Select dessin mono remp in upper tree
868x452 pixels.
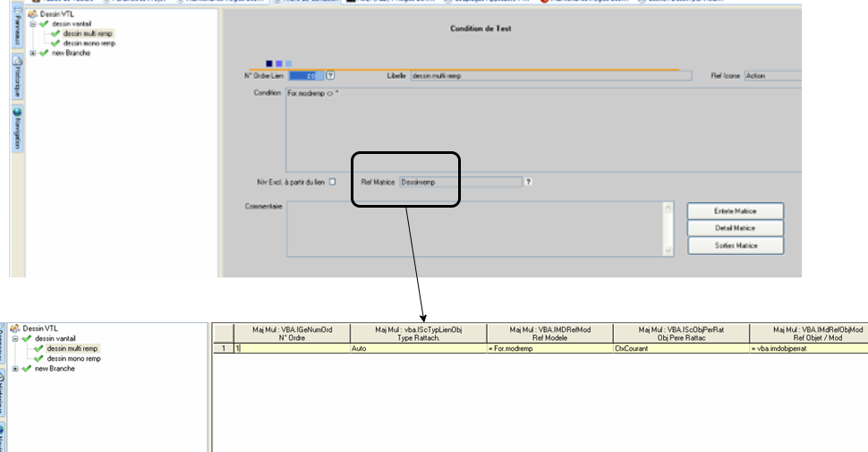point(88,43)
